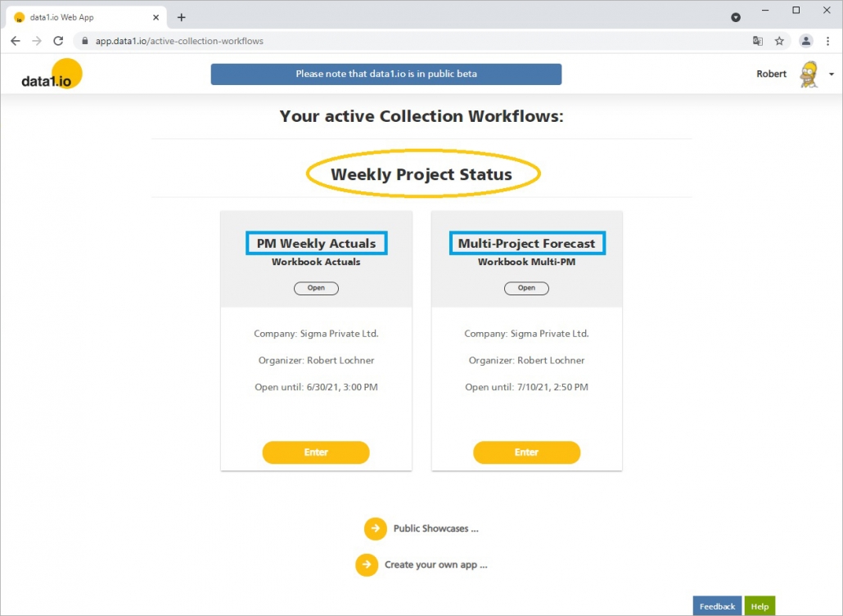Open the Chrome profile icon
Screen dimensions: 843x616
[x=806, y=41]
